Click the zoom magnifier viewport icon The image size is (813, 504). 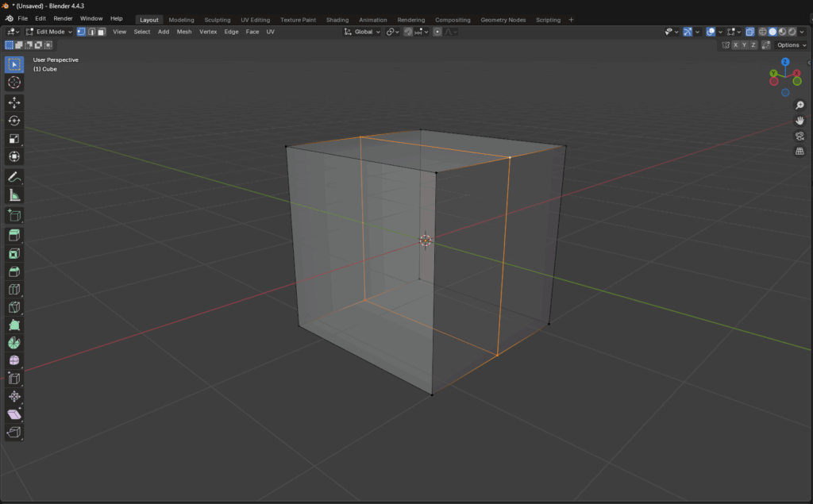tap(800, 106)
